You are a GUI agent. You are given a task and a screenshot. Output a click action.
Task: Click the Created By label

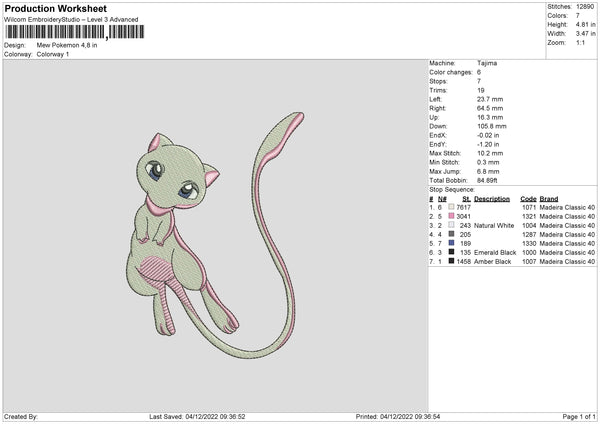tap(21, 416)
